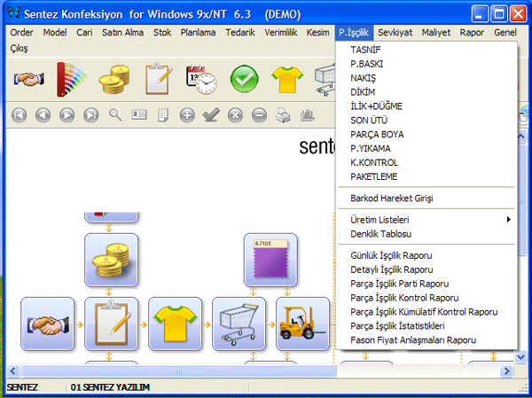Open the Sevkiyat menu
The height and width of the screenshot is (398, 532).
point(395,33)
